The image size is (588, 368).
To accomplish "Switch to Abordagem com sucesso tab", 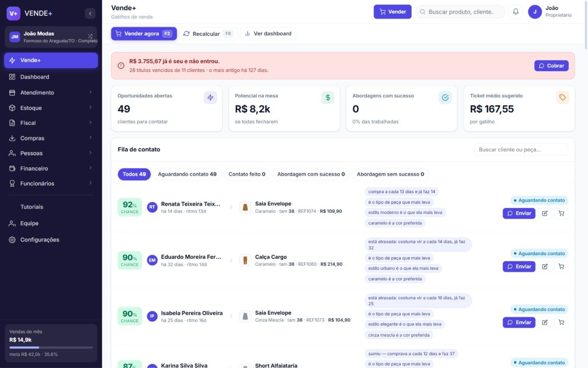I will coord(311,174).
